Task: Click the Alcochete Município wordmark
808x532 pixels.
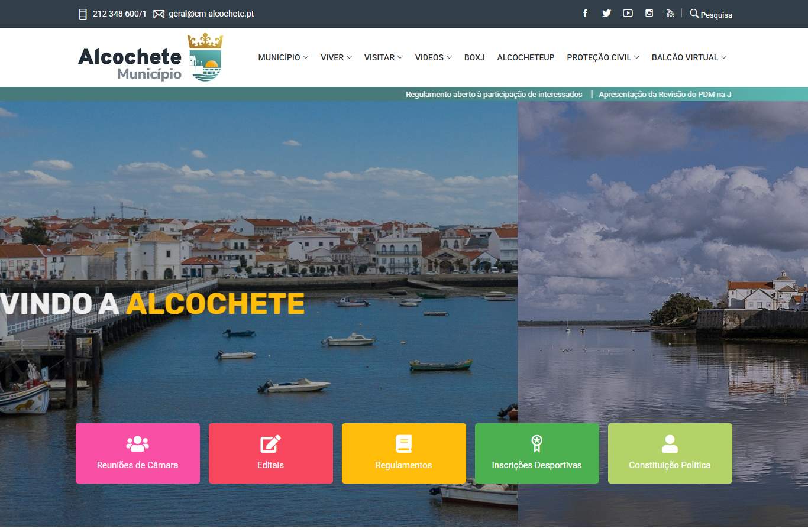Action: pos(130,64)
